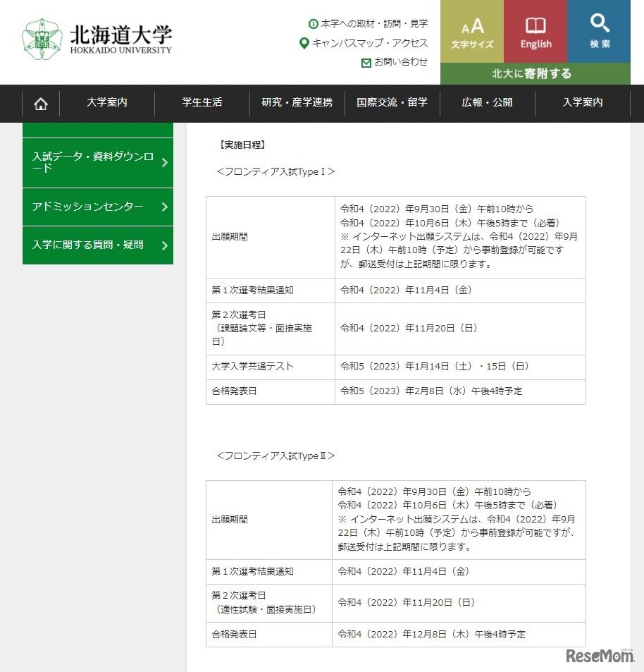Open the 研究・産学連携 menu
Image resolution: width=644 pixels, height=672 pixels.
297,102
